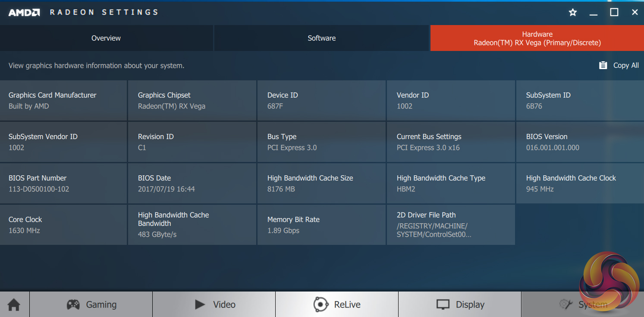Close the Radeon Settings window
644x317 pixels.
[635, 13]
